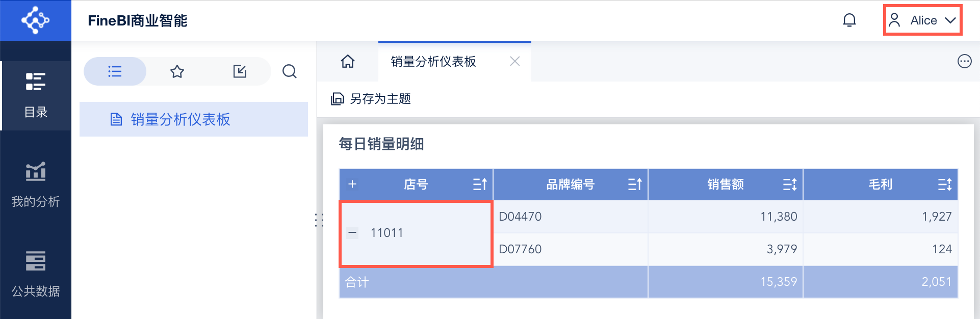Go to the home tab icon
980x319 pixels.
click(348, 62)
